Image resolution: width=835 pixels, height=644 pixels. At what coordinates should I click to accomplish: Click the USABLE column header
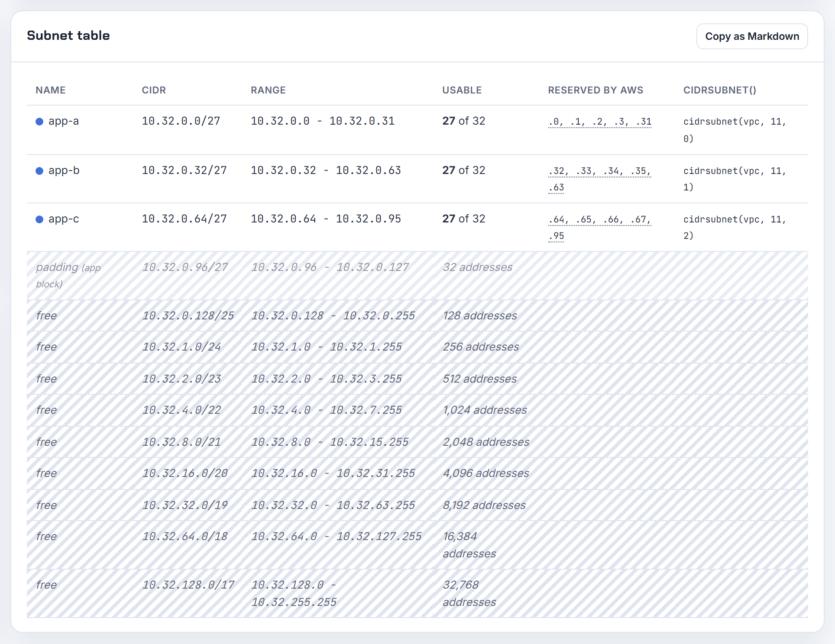[462, 90]
